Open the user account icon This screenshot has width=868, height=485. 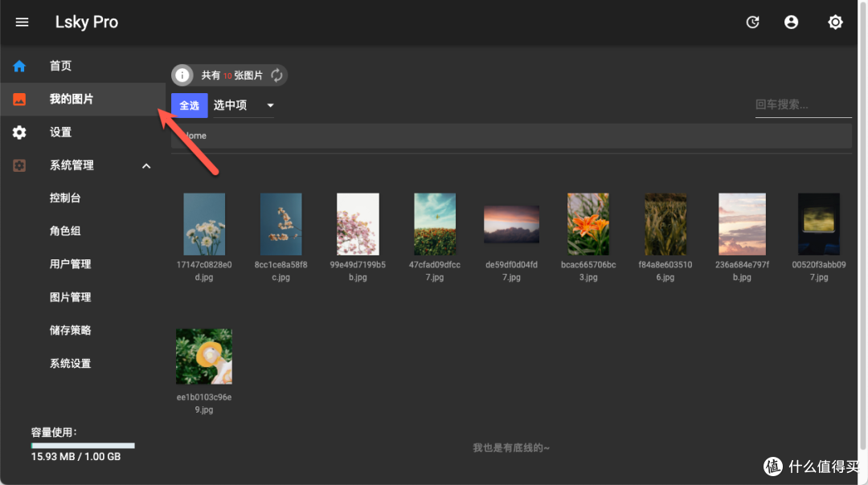(791, 22)
